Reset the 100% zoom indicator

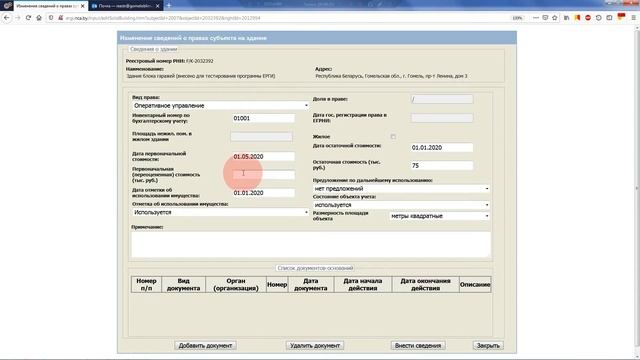(518, 18)
